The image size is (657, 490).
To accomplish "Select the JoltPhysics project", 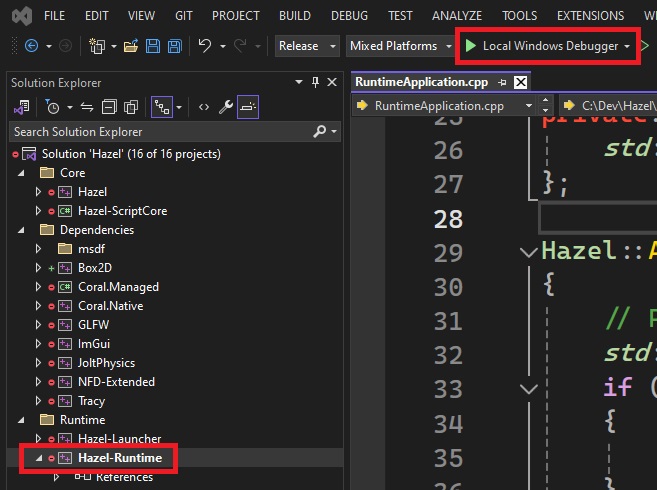I will [106, 363].
